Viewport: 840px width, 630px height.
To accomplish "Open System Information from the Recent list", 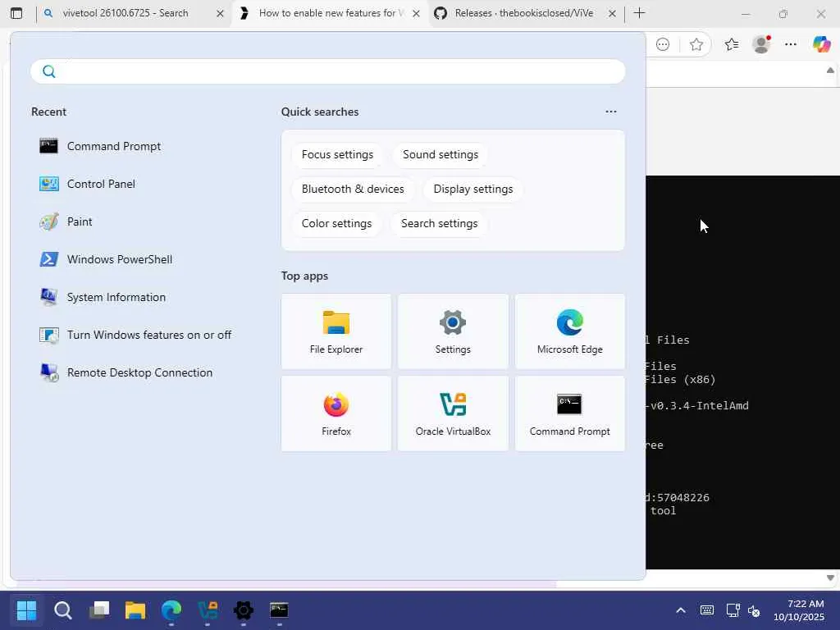I will point(103,297).
